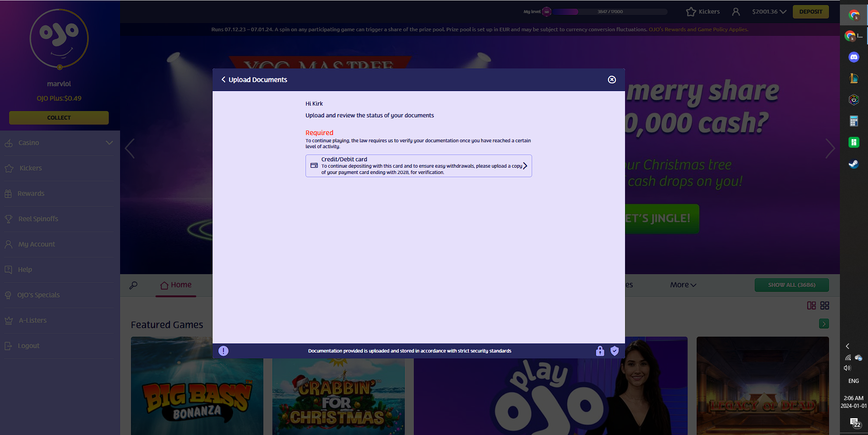Click the Rewards gift icon in sidebar
The height and width of the screenshot is (435, 868).
[x=8, y=193]
